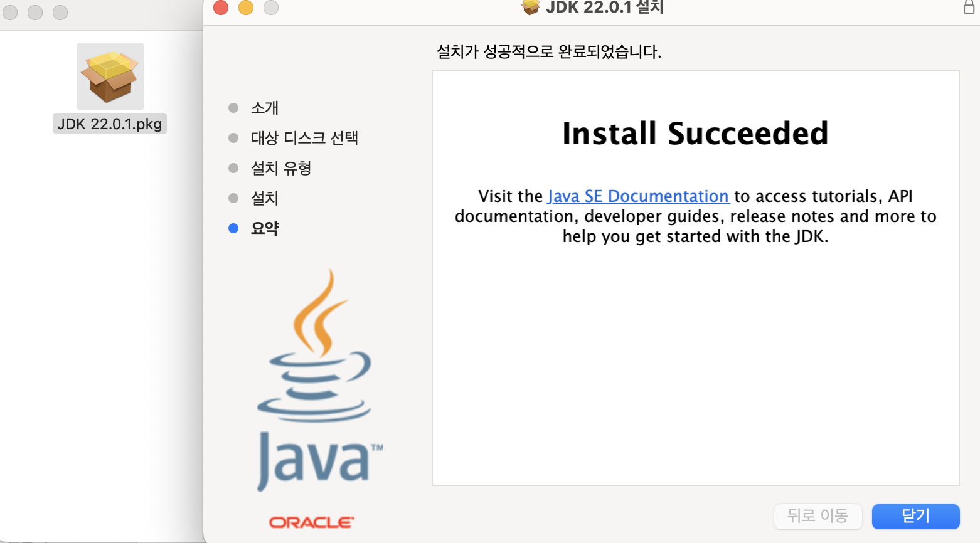The image size is (980, 543).
Task: Click the package icon beside JDK 22.0.1 title
Action: pyautogui.click(x=530, y=7)
